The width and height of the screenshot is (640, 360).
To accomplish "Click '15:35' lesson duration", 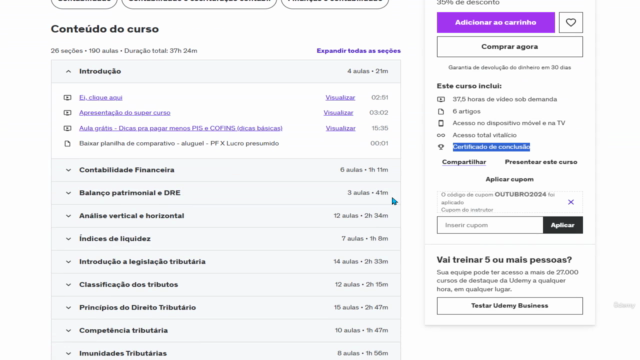I will click(380, 128).
